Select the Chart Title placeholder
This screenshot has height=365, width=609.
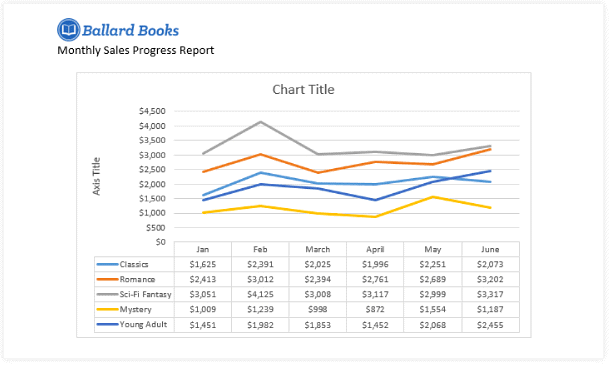tap(303, 90)
